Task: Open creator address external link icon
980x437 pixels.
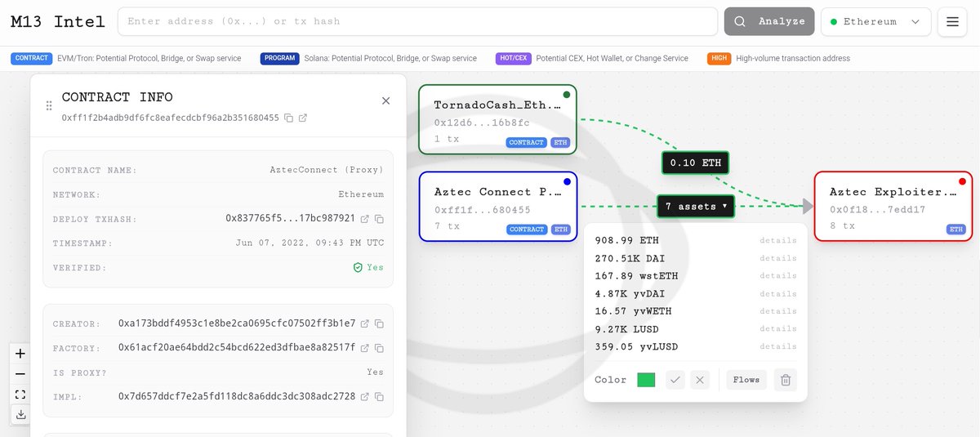Action: (x=365, y=323)
